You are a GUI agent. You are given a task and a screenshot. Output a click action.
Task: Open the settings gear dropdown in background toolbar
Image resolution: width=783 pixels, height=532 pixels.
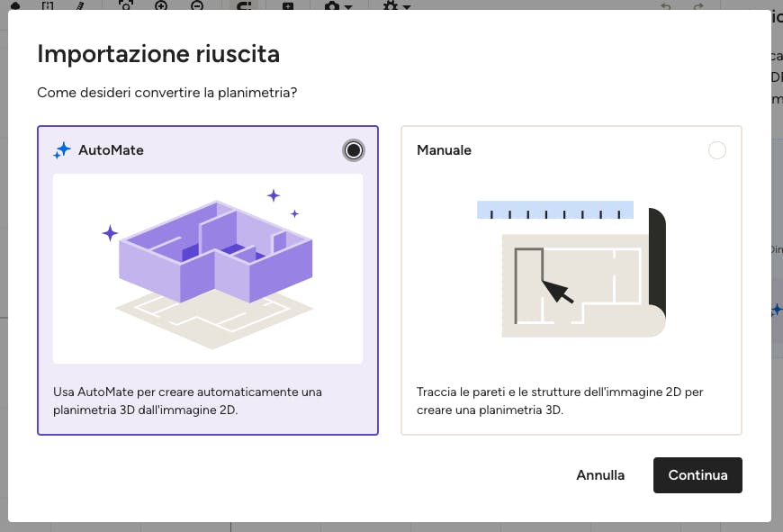click(x=397, y=5)
